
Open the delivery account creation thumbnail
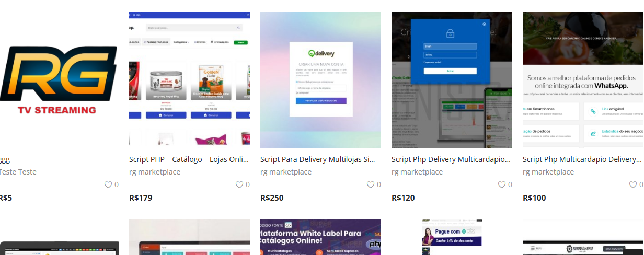320,80
